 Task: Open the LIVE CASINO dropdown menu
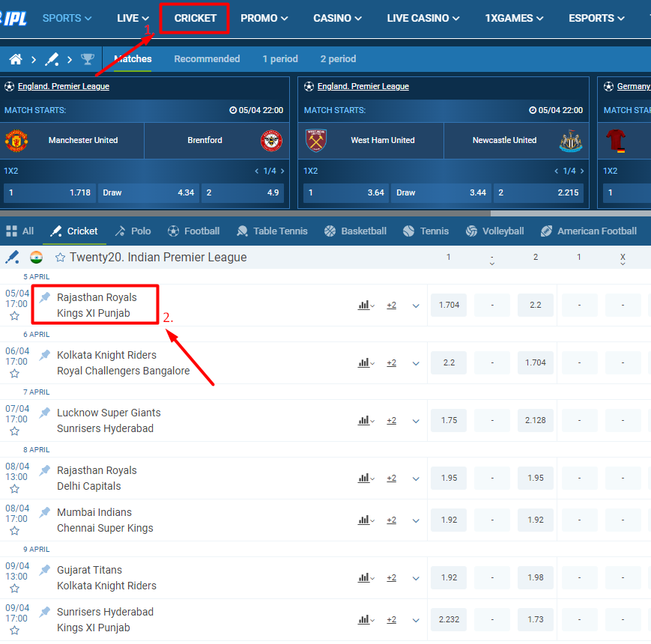click(x=423, y=18)
